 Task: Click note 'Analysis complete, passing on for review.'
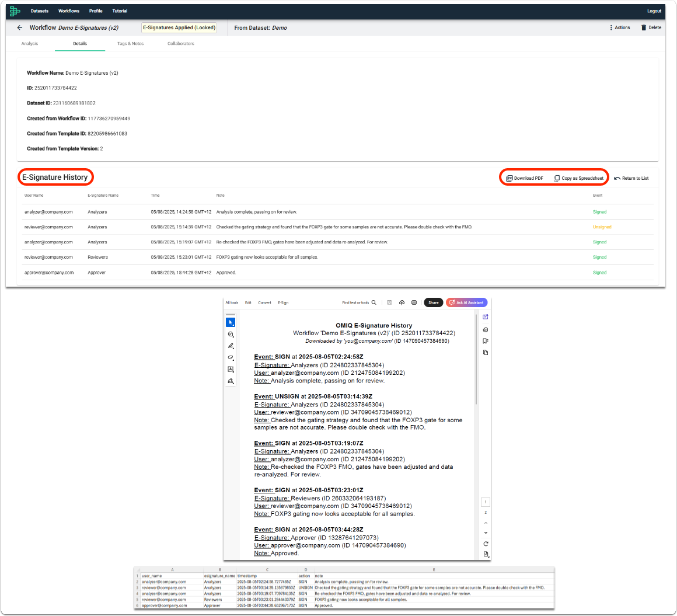coord(256,212)
